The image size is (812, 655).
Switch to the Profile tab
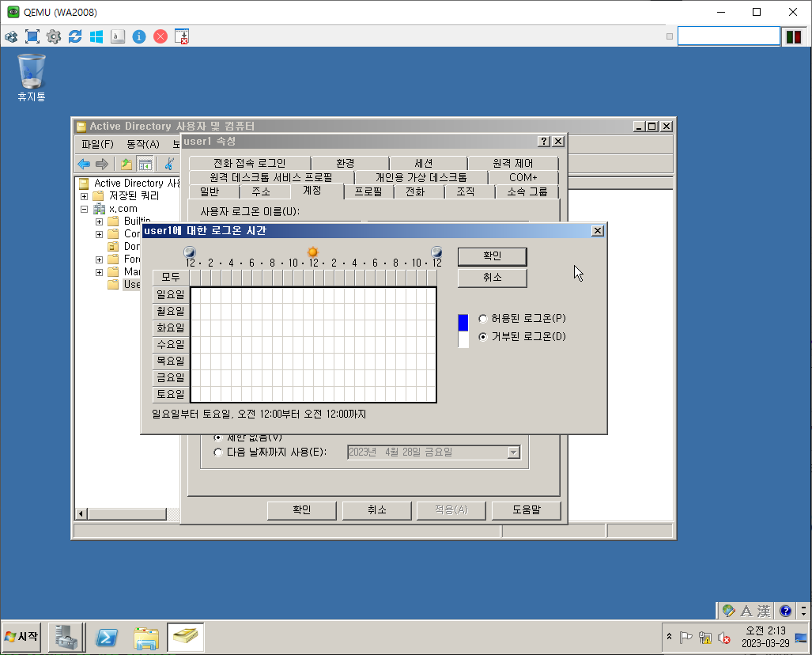(x=368, y=191)
